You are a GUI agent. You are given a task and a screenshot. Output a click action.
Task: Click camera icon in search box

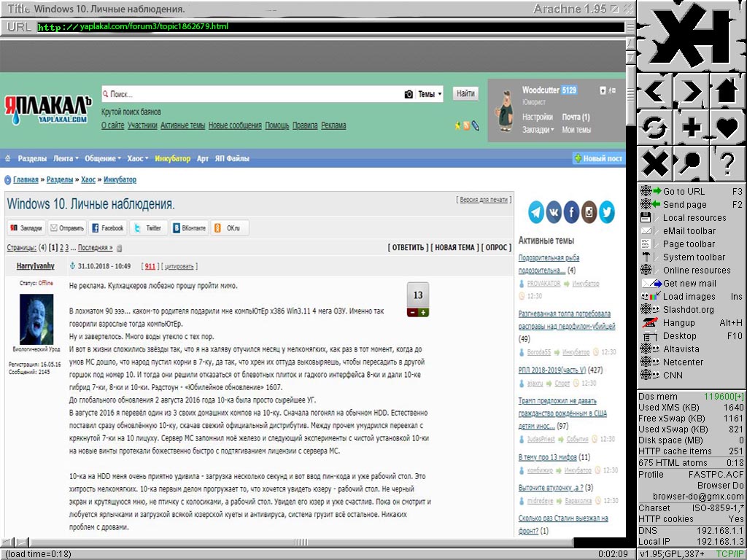(409, 94)
